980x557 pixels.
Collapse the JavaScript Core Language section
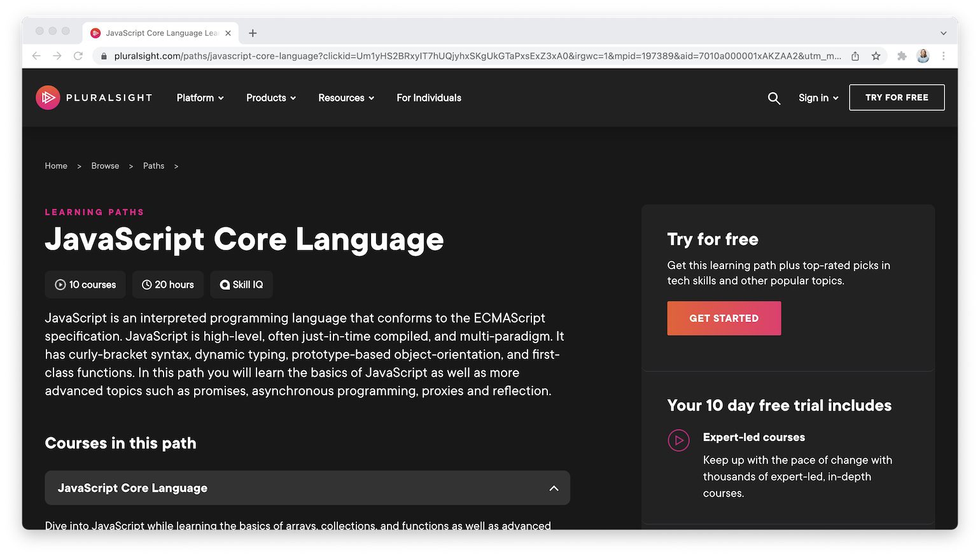[x=554, y=488]
